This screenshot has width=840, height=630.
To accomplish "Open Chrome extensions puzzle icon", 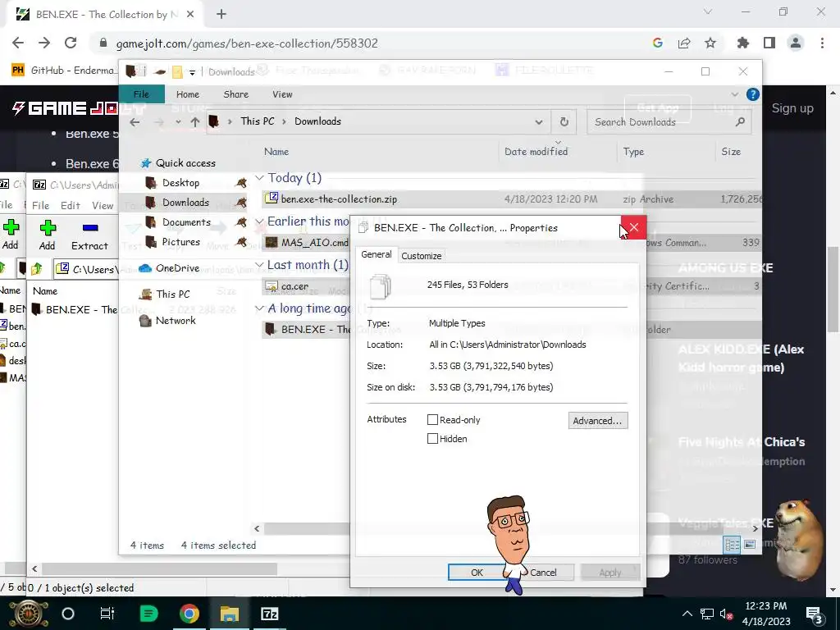I will coord(742,43).
